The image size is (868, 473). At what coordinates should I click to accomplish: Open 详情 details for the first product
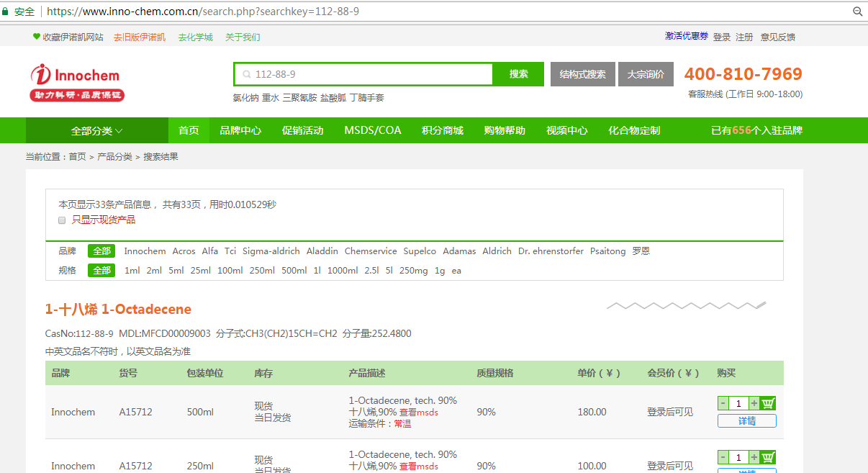click(746, 421)
